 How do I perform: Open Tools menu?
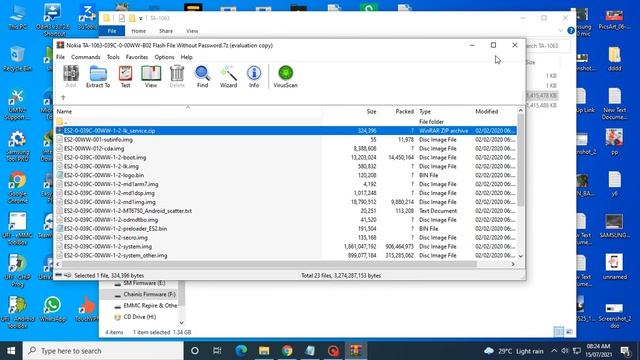pyautogui.click(x=113, y=57)
